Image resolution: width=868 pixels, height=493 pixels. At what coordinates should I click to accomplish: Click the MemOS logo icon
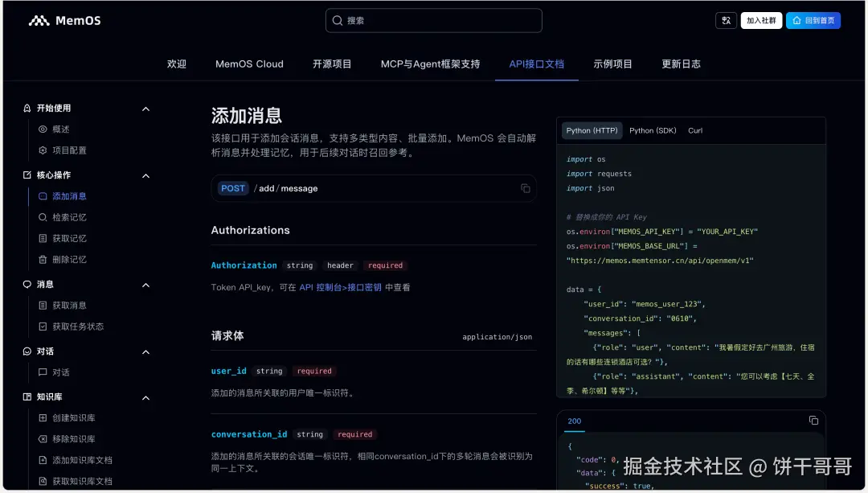(39, 20)
